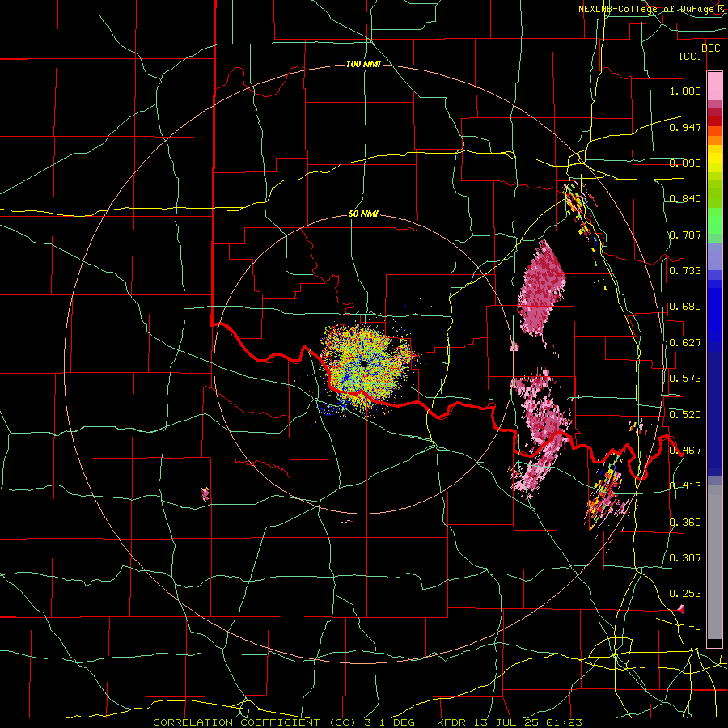Click the small pink echo in the southwest
This screenshot has height=728, width=728.
[205, 494]
